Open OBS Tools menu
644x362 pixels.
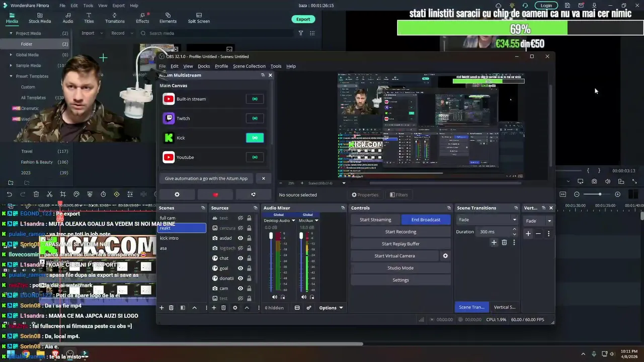(276, 66)
